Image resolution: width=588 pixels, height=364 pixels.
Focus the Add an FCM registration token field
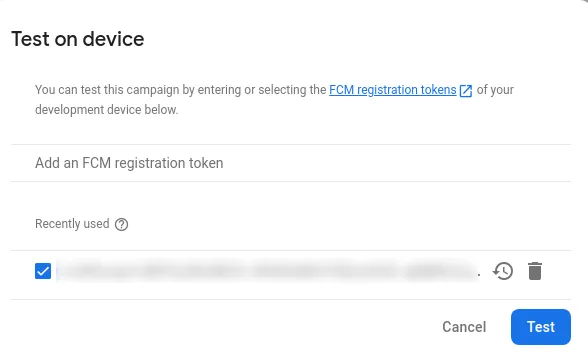(291, 163)
